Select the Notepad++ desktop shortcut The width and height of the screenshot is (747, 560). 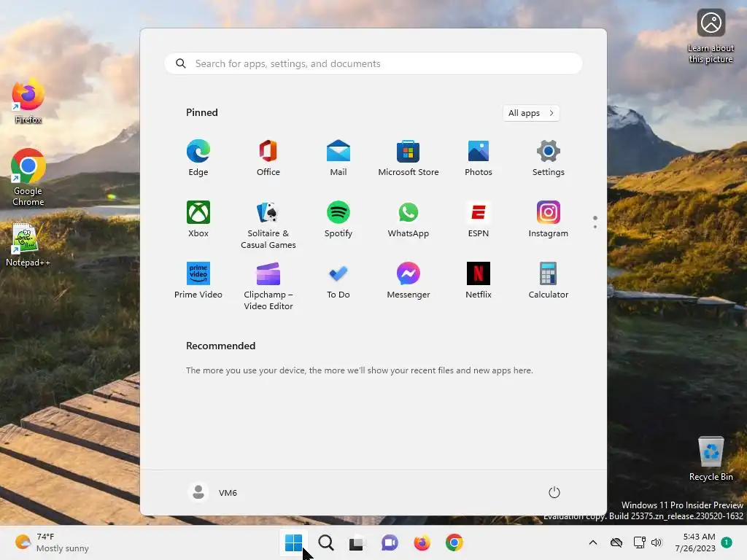(28, 245)
